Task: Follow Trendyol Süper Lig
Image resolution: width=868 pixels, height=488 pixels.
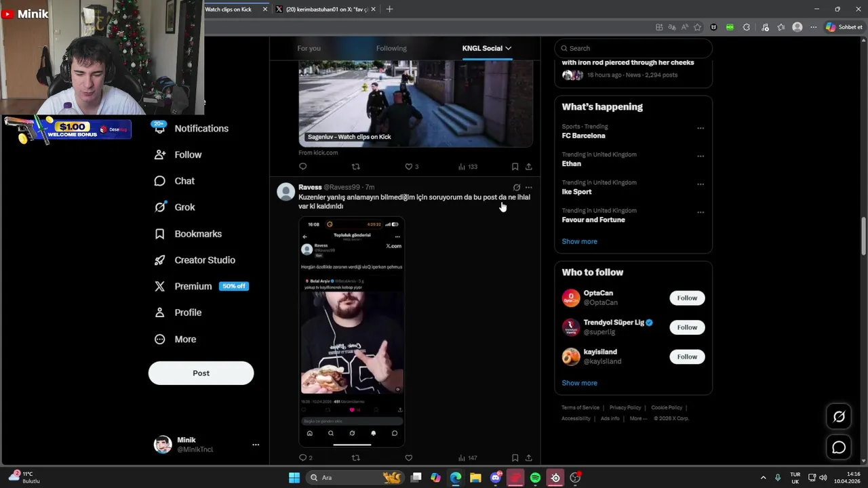Action: [687, 327]
